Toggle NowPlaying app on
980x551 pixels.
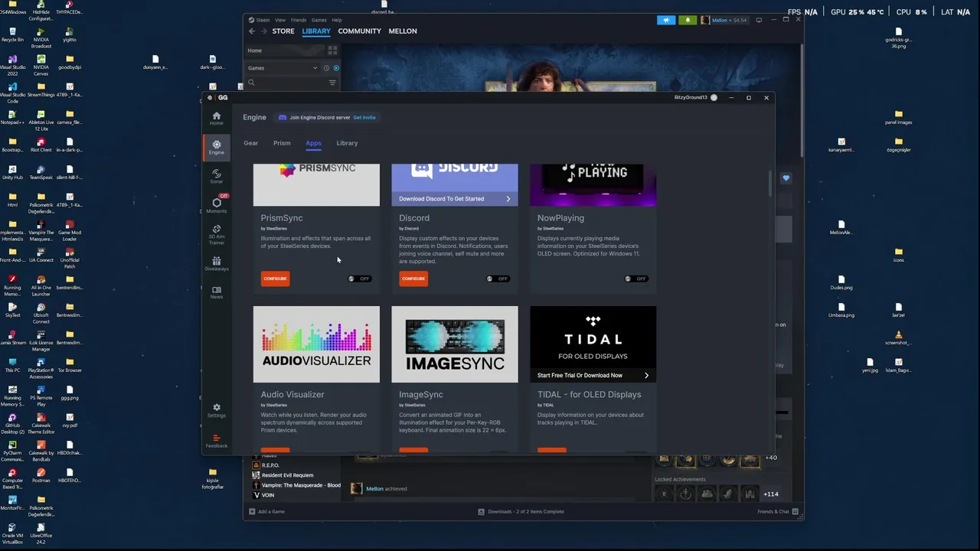pos(636,279)
